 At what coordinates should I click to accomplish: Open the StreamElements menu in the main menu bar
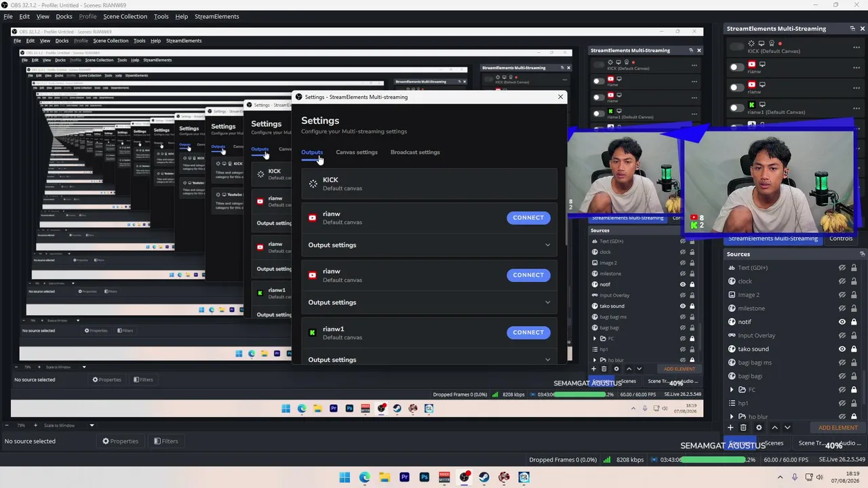click(x=217, y=16)
